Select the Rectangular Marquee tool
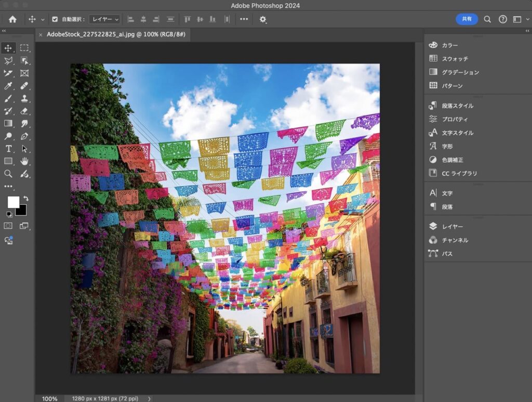532x402 pixels. tap(24, 48)
